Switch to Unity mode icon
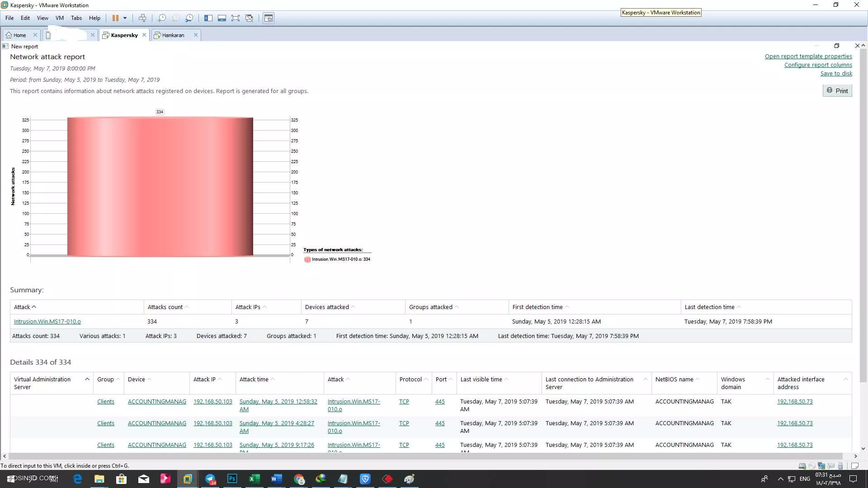Viewport: 868px width, 488px height. 249,18
